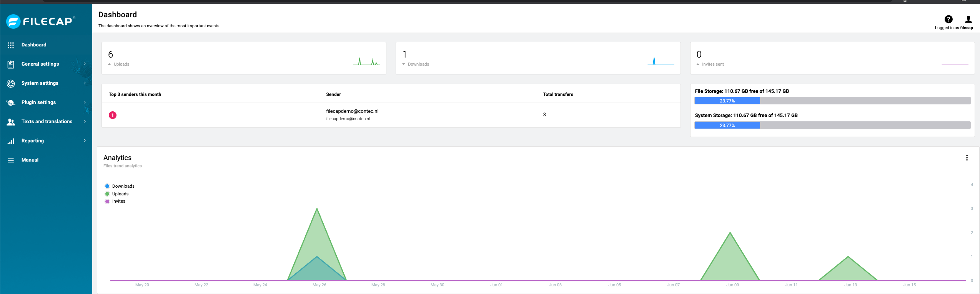The height and width of the screenshot is (294, 980).
Task: Click the Invites sent sparkline
Action: pyautogui.click(x=955, y=64)
